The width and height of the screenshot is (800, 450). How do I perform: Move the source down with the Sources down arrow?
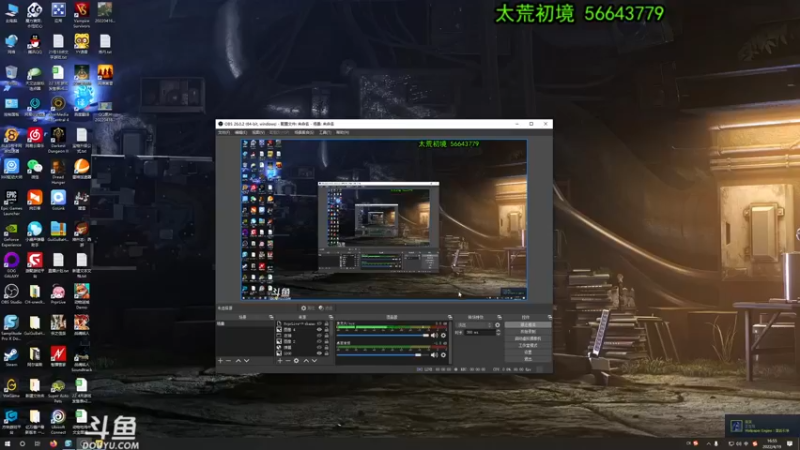[x=314, y=361]
